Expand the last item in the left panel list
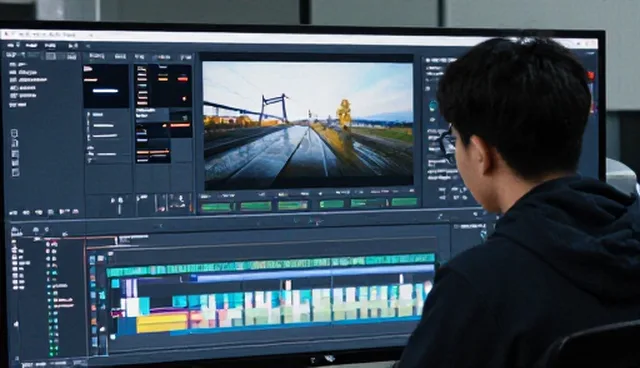The height and width of the screenshot is (368, 640). (x=18, y=104)
